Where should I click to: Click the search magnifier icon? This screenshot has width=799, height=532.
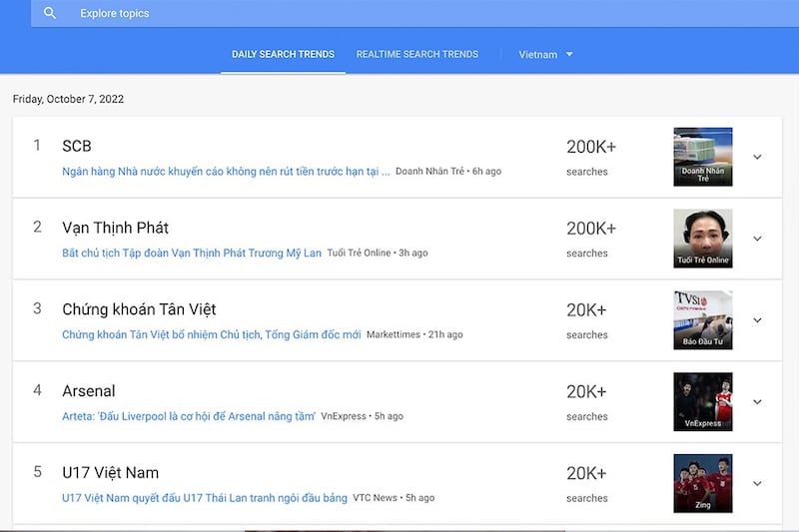(x=49, y=13)
